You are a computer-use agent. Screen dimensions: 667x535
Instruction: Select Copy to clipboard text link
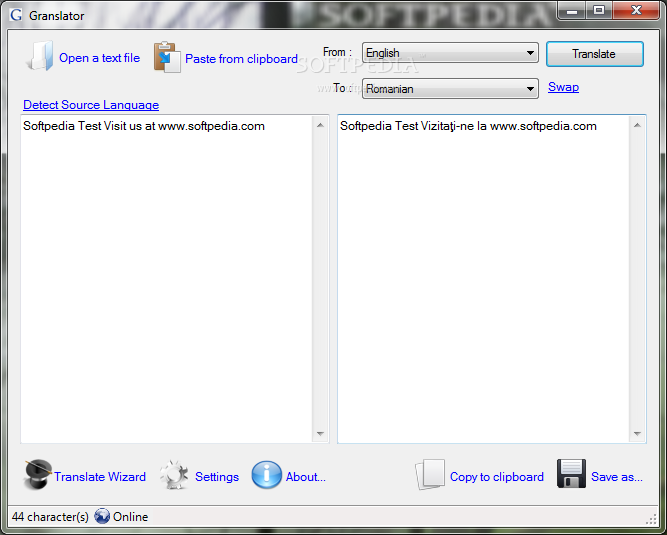tap(497, 477)
